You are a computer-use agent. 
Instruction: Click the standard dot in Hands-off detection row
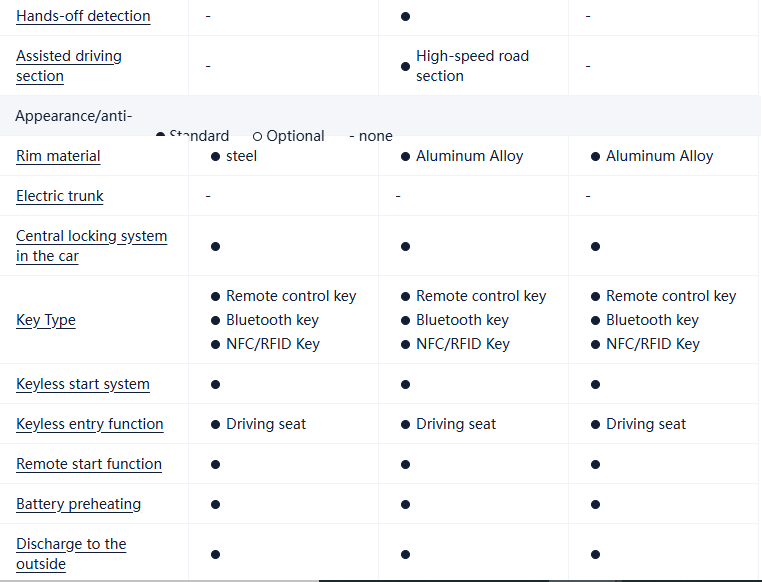tap(405, 17)
